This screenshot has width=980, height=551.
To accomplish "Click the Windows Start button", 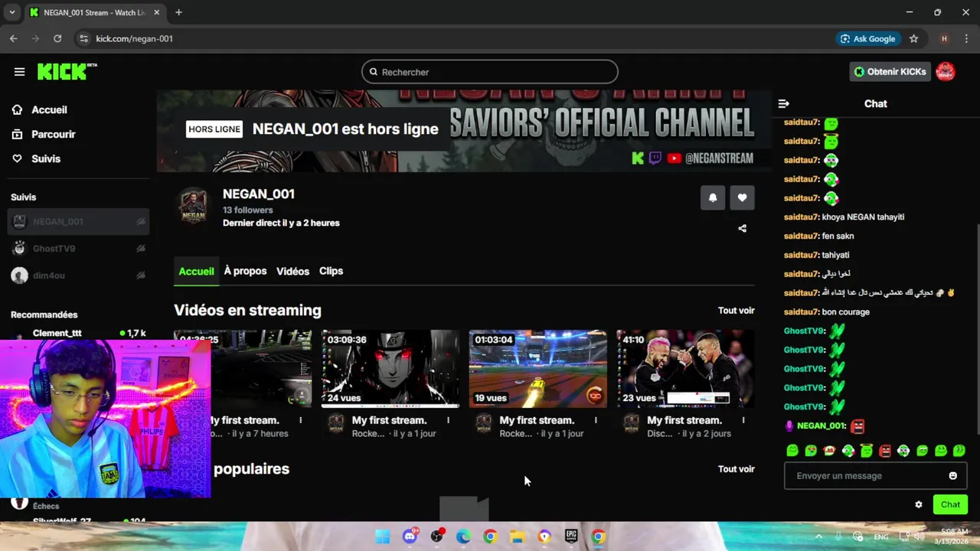I will pos(383,536).
